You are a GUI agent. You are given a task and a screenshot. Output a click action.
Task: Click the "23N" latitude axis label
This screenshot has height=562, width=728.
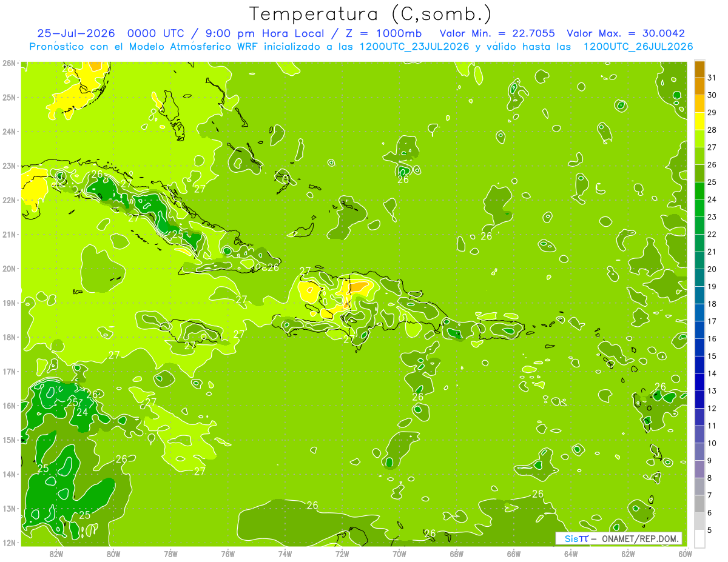[8, 166]
